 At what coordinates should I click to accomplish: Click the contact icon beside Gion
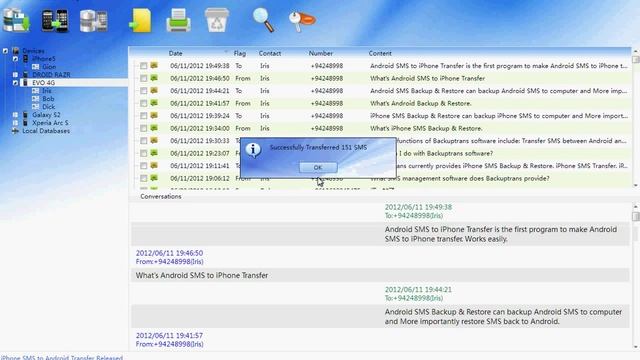[36, 67]
